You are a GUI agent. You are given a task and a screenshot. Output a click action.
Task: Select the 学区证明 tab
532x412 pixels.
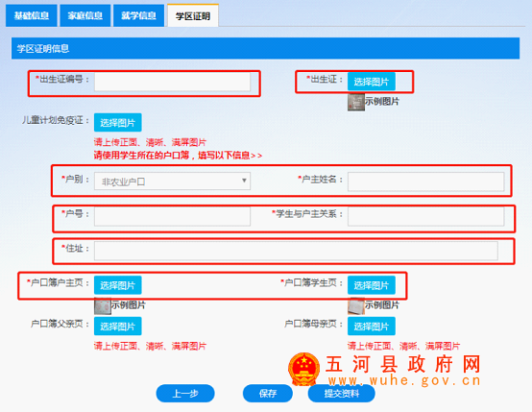click(193, 15)
